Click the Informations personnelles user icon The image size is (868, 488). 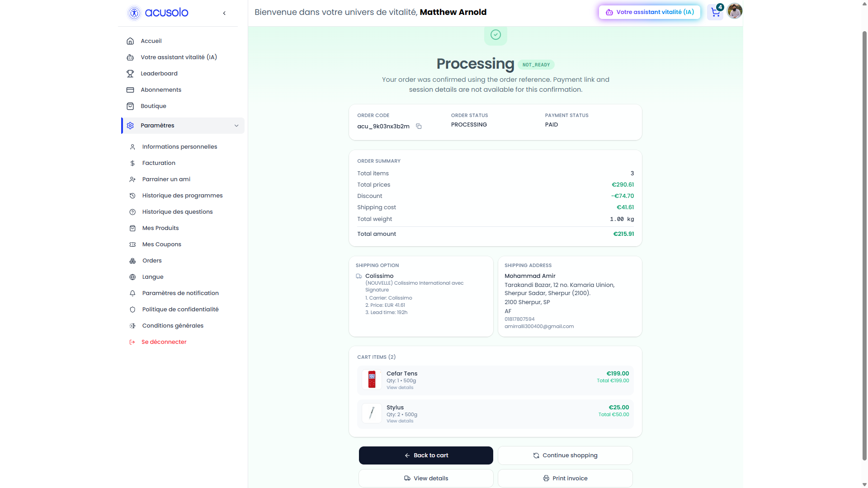pyautogui.click(x=132, y=147)
